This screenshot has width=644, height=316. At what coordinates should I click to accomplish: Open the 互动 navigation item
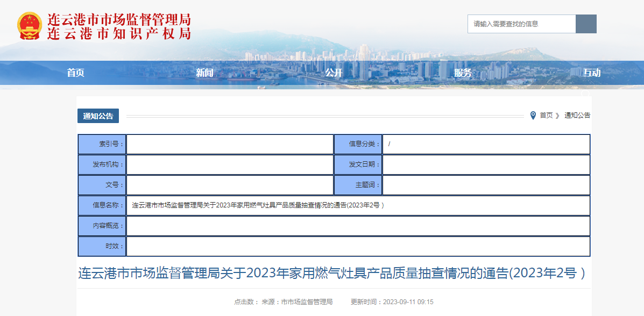pyautogui.click(x=592, y=73)
